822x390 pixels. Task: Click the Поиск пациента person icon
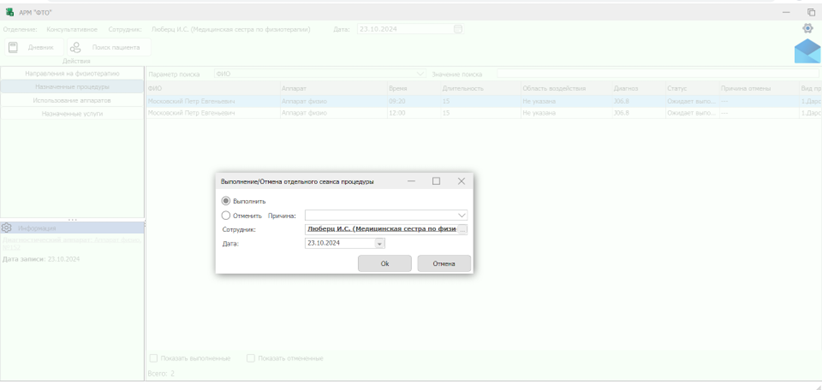[x=75, y=47]
